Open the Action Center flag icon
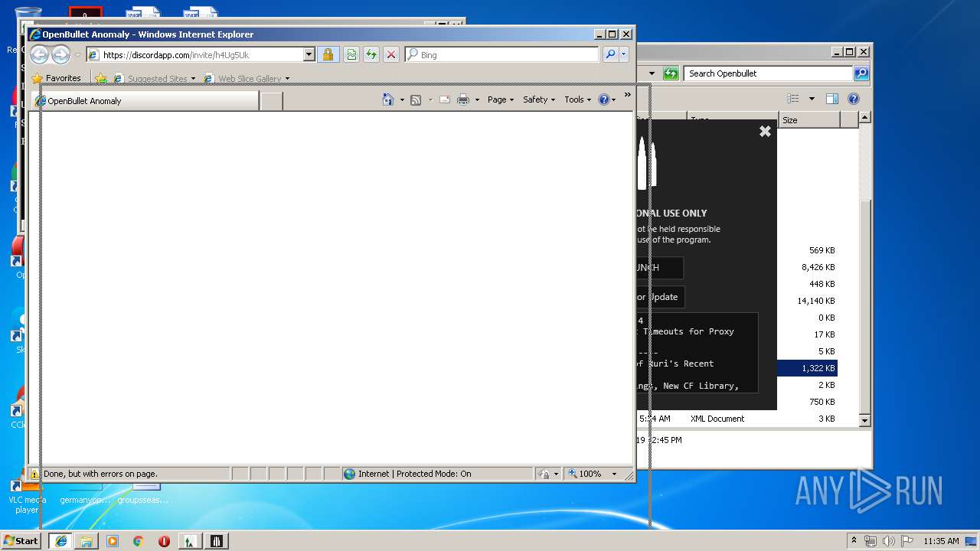 [906, 540]
